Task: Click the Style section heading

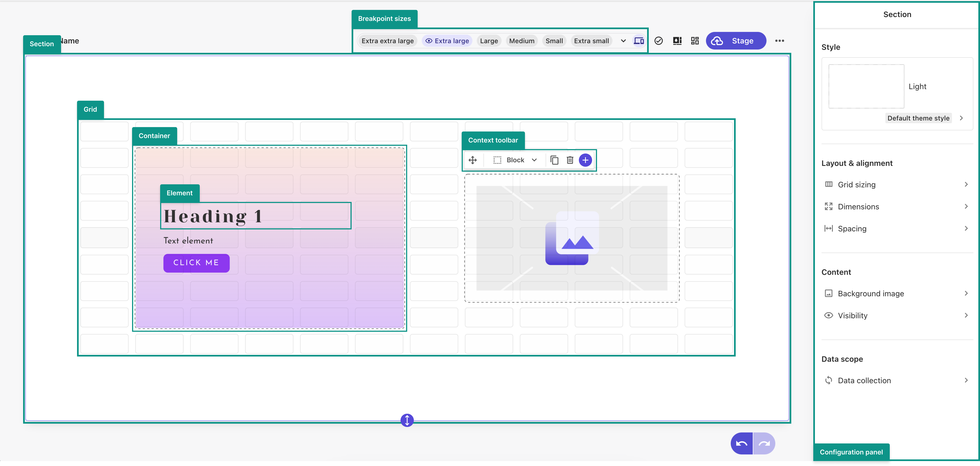Action: point(831,47)
